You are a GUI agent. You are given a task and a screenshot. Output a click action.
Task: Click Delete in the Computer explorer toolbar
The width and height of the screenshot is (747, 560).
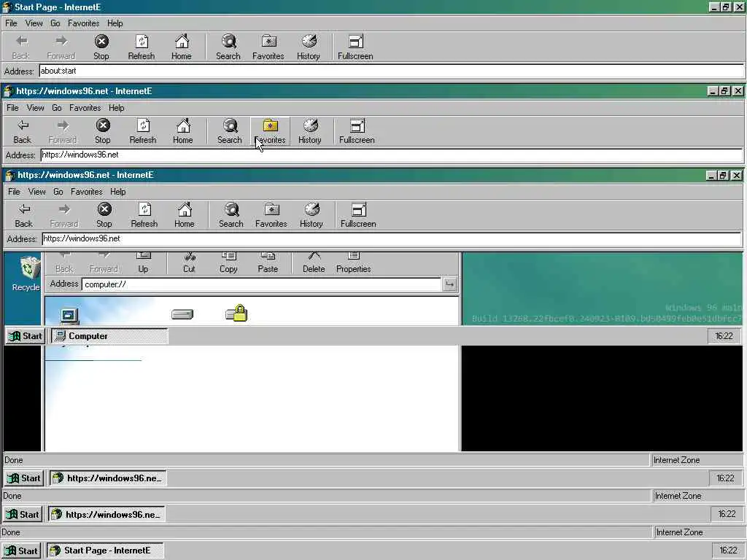314,263
